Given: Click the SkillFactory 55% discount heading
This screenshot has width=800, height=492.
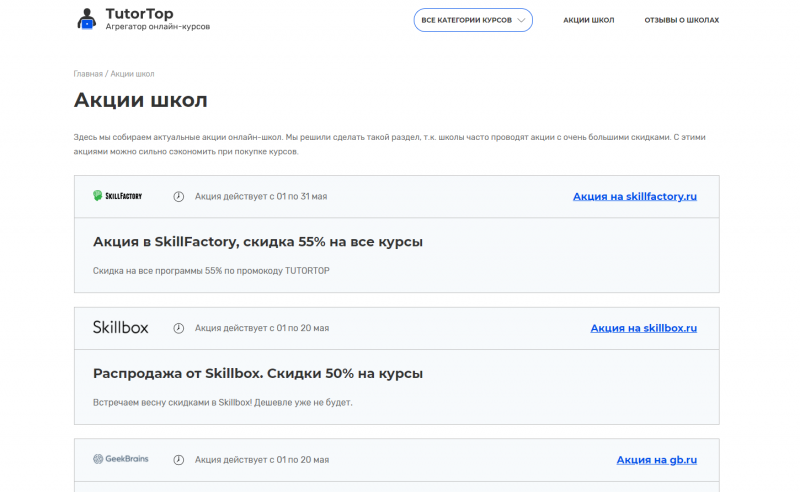Looking at the screenshot, I should 257,242.
